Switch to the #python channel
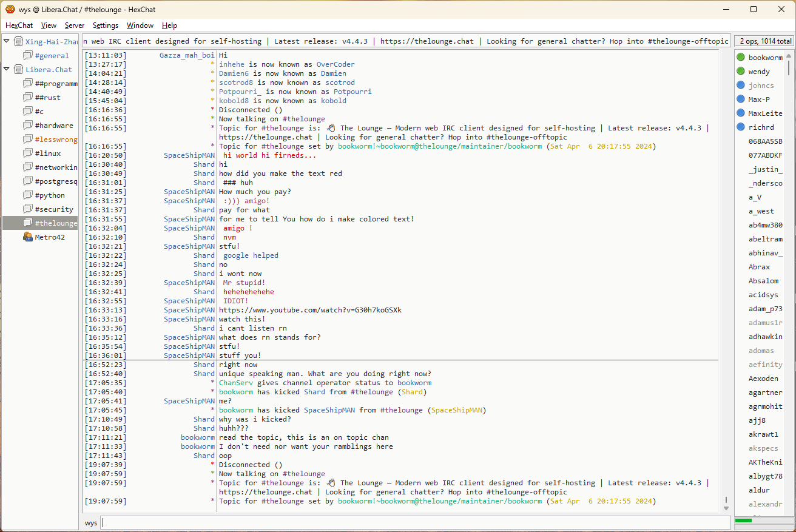796x532 pixels. (x=50, y=195)
